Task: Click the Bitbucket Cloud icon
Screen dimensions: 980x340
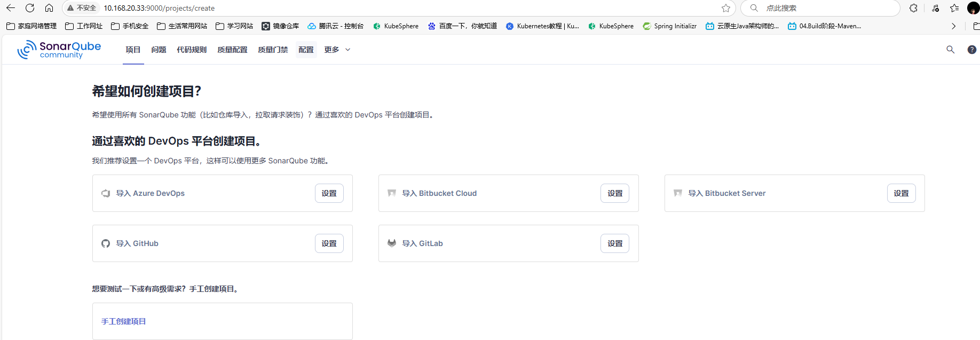Action: click(392, 193)
